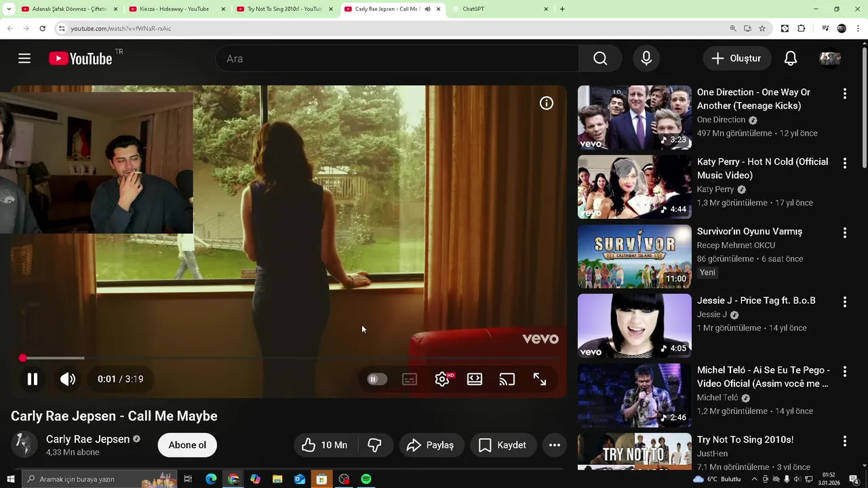Open YouTube notifications bell
Screen dimensions: 868x488
(791, 58)
